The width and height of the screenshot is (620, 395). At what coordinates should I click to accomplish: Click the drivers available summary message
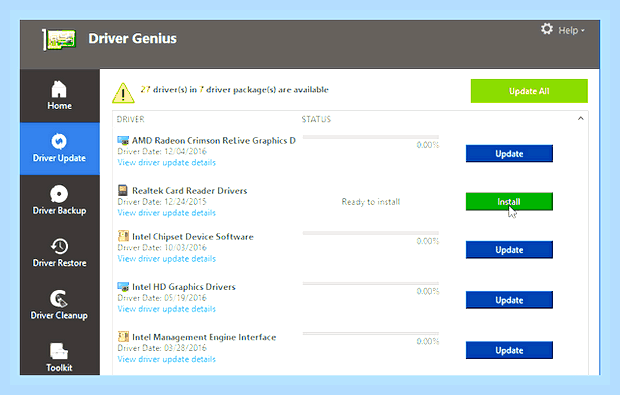[234, 90]
